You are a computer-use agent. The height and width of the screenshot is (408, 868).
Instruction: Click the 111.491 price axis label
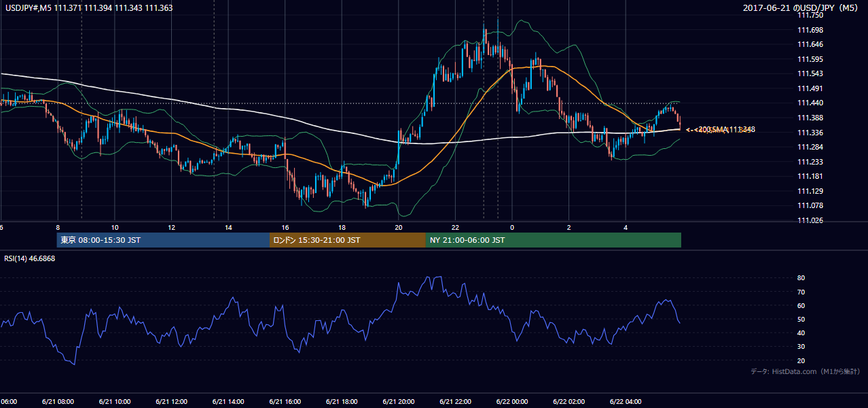click(810, 88)
